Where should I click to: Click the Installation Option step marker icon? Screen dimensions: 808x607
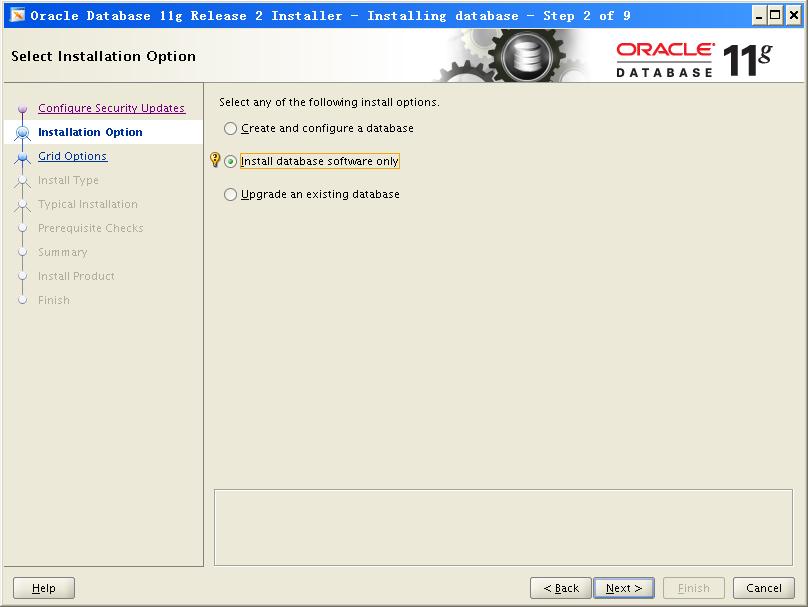pos(23,133)
